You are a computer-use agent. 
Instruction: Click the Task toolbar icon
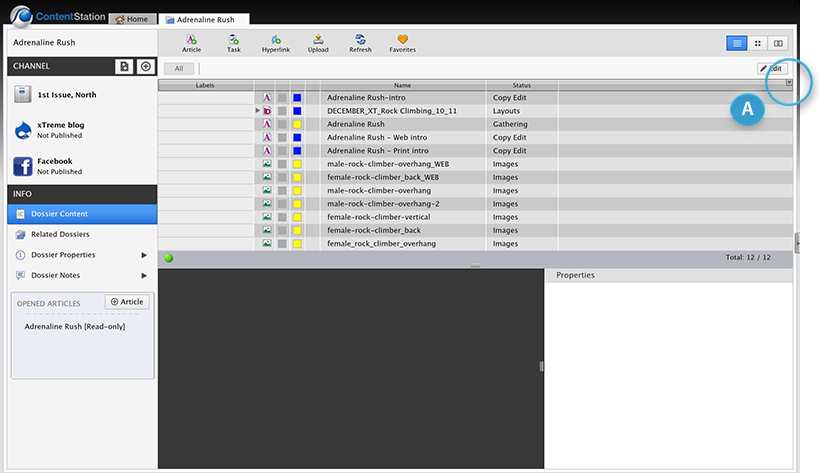click(233, 42)
